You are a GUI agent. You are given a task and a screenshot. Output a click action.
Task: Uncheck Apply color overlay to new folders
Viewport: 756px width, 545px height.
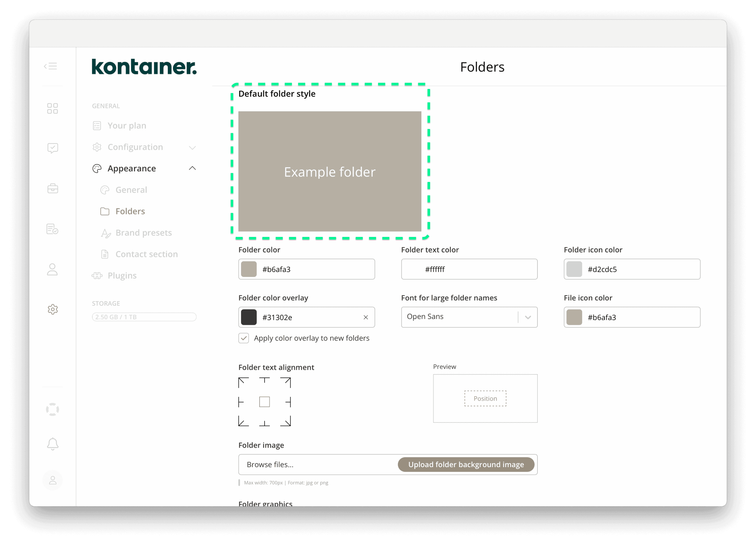pos(244,338)
